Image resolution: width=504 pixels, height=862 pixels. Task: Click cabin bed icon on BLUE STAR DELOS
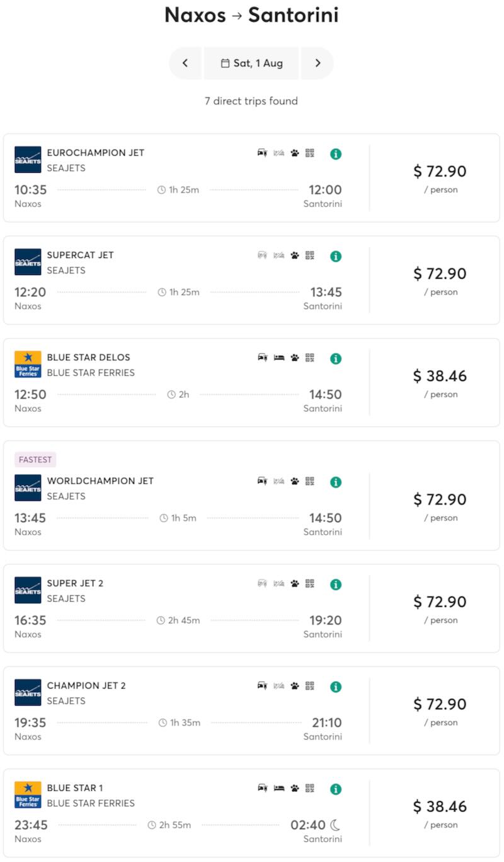(278, 358)
